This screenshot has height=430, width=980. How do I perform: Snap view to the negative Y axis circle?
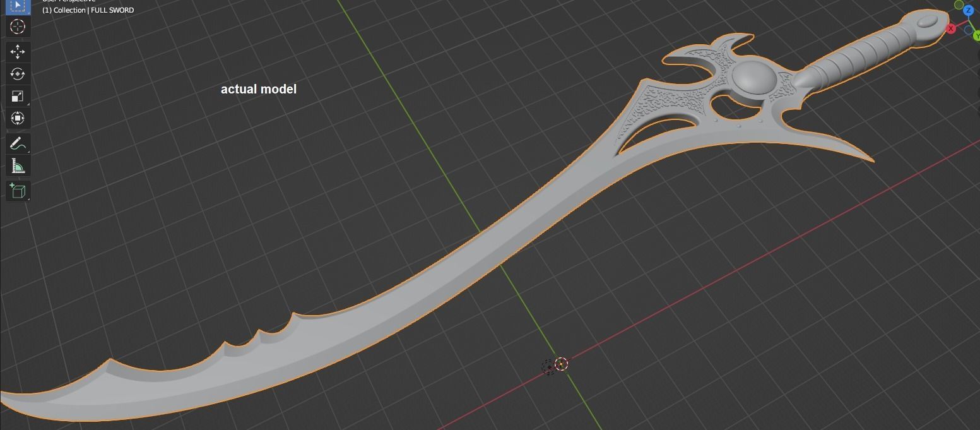coord(959,5)
